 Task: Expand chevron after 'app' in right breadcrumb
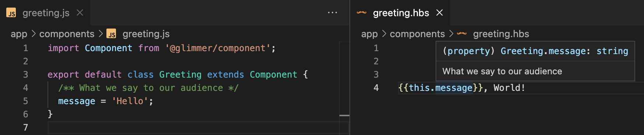384,34
